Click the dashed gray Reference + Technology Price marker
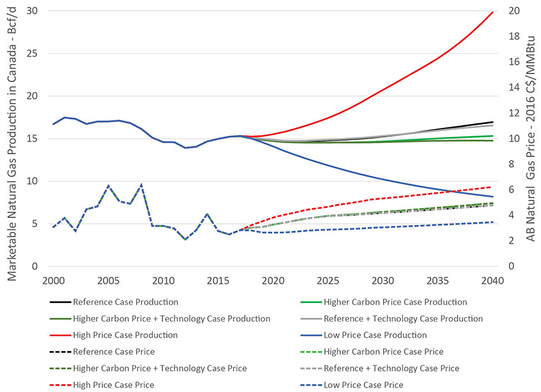 click(x=311, y=368)
